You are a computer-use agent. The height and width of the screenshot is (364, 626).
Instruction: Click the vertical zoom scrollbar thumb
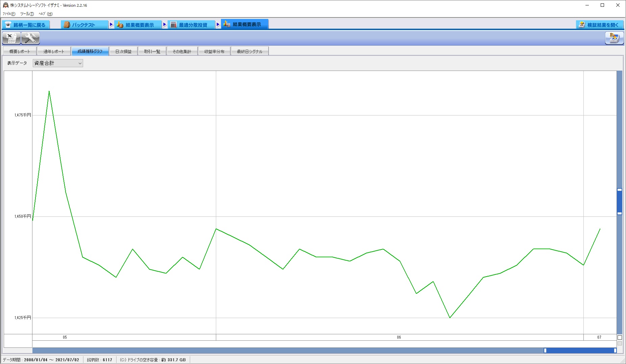pyautogui.click(x=620, y=202)
